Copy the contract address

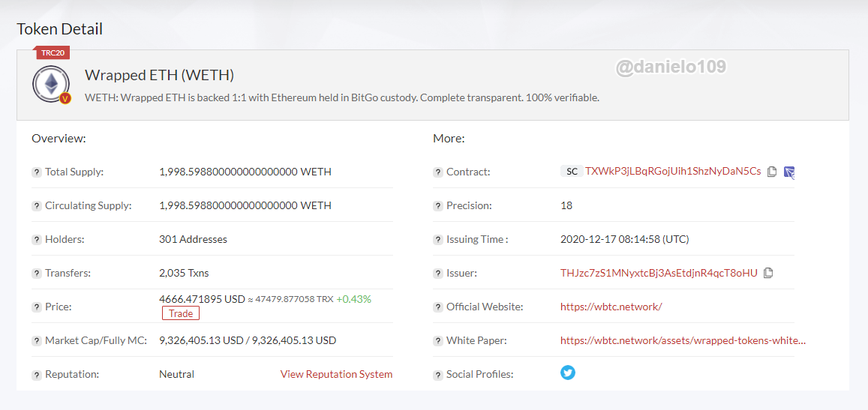click(x=772, y=172)
